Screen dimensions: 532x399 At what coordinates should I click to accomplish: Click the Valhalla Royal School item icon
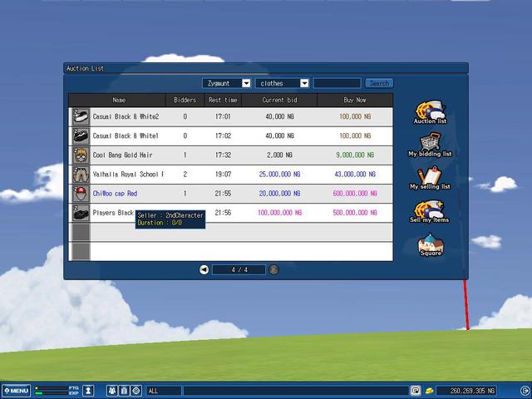pyautogui.click(x=80, y=175)
